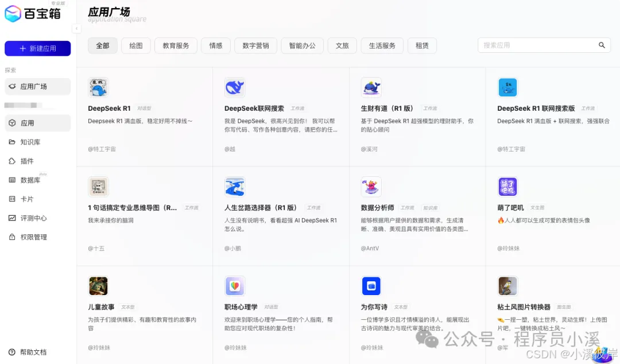Select the 生活服务 category tab
The image size is (620, 364).
coord(382,45)
